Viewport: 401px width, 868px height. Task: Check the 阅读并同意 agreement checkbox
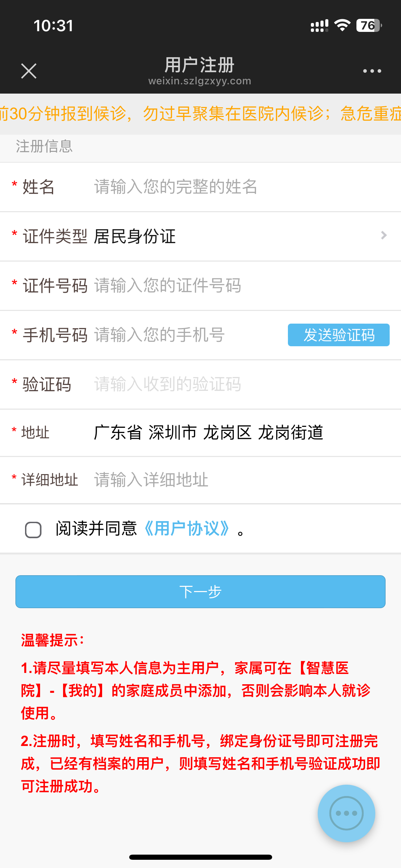click(x=33, y=530)
